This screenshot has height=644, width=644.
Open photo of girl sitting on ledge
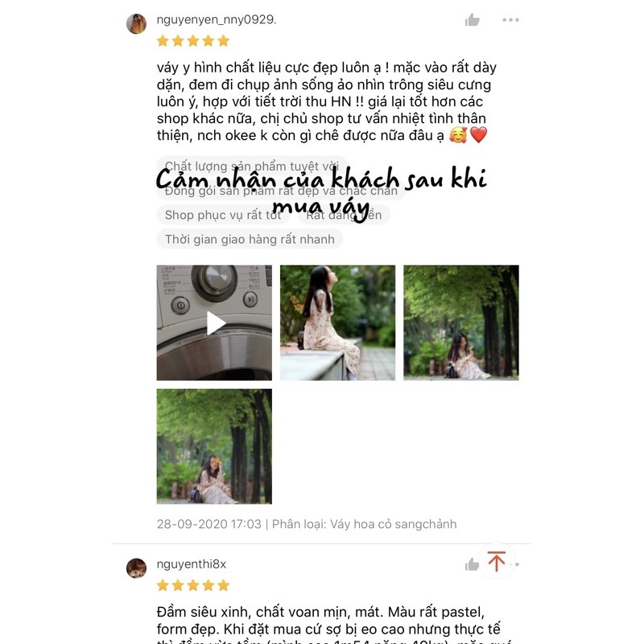click(337, 323)
